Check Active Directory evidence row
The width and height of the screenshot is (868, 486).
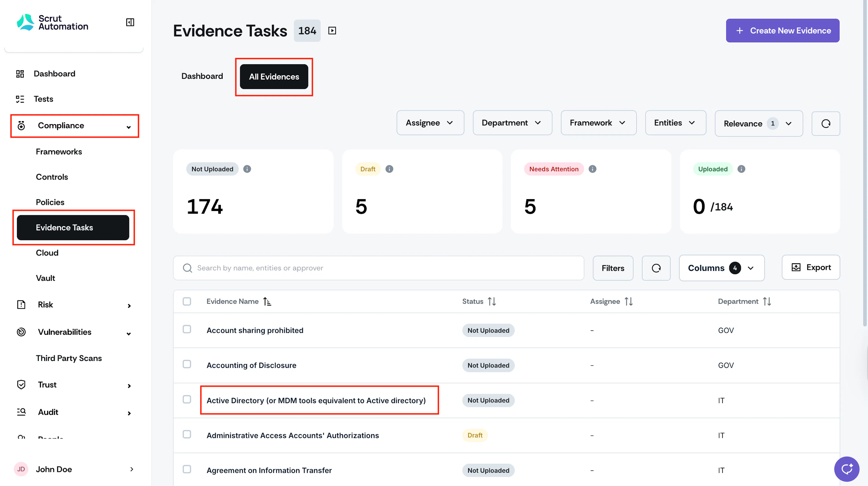click(x=187, y=400)
